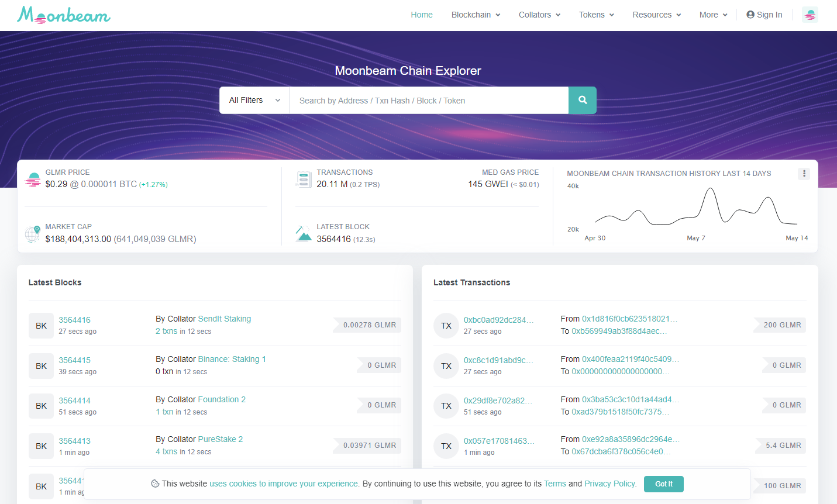Screen dimensions: 837x504
Task: Open the Tokens dropdown menu
Action: click(596, 15)
